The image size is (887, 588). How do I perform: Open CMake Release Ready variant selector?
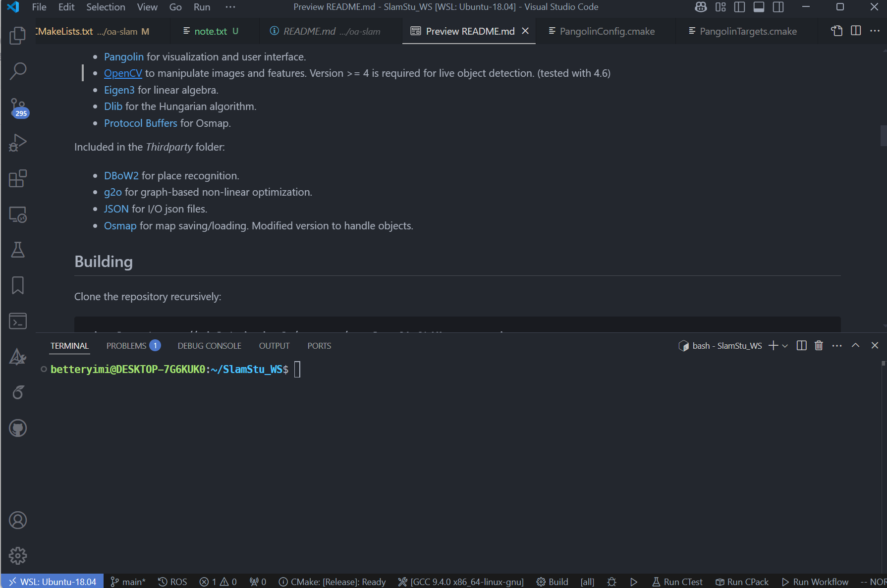[332, 582]
